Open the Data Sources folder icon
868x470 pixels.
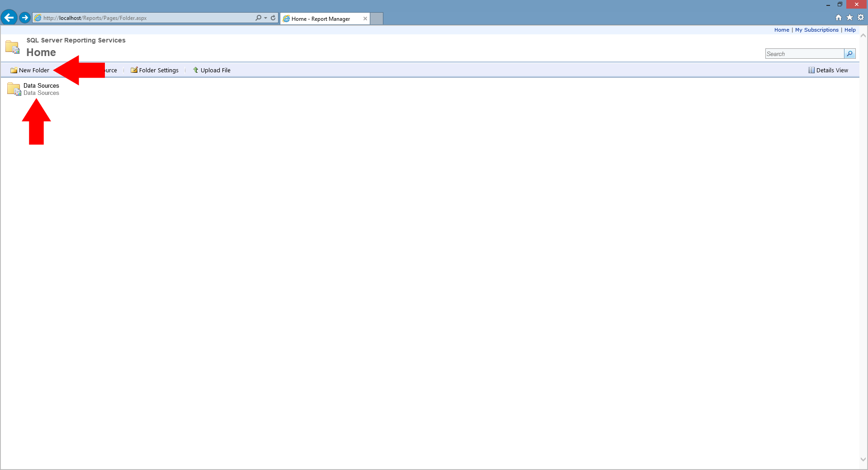(14, 89)
